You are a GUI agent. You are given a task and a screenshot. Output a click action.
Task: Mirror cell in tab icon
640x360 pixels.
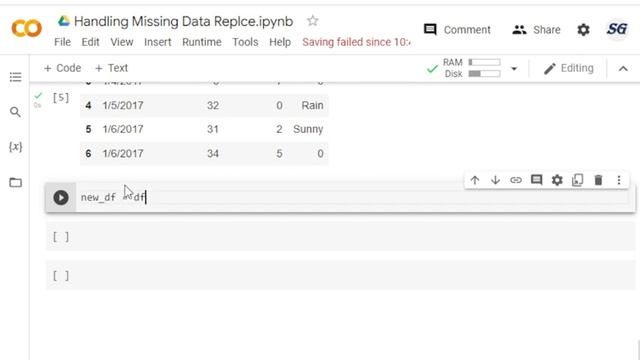tap(578, 180)
